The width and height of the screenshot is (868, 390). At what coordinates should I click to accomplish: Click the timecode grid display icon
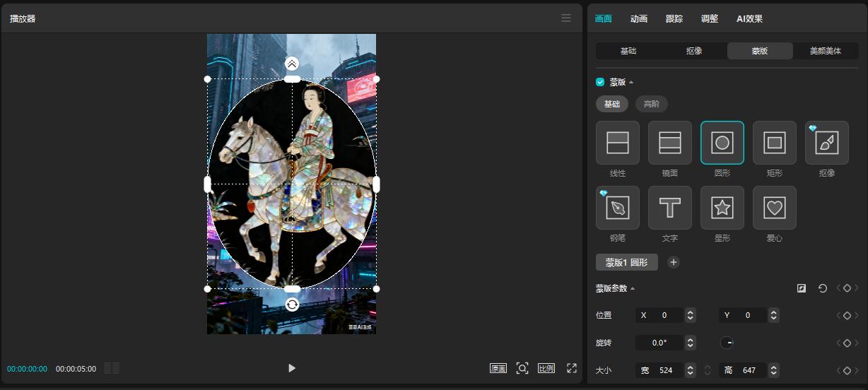[112, 368]
